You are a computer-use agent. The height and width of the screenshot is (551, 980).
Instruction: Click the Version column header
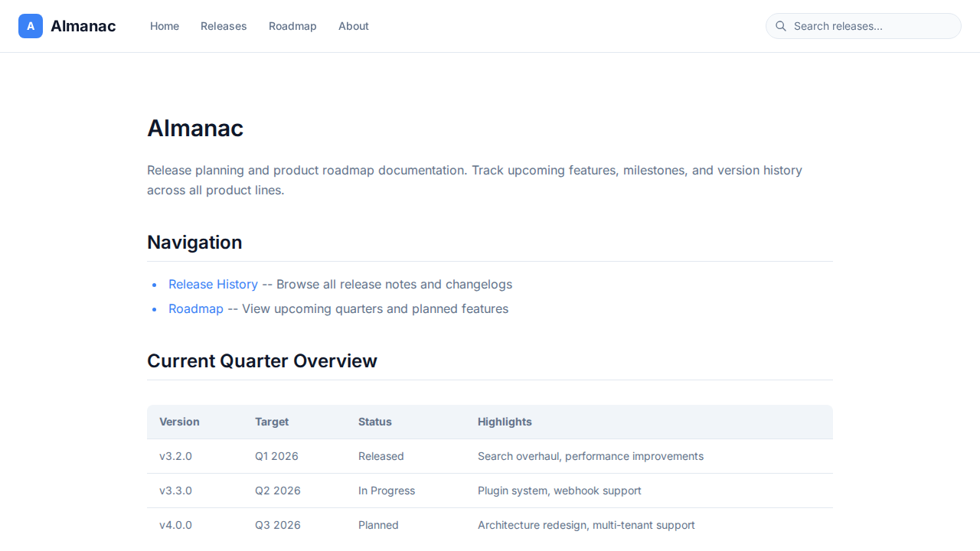pos(179,422)
